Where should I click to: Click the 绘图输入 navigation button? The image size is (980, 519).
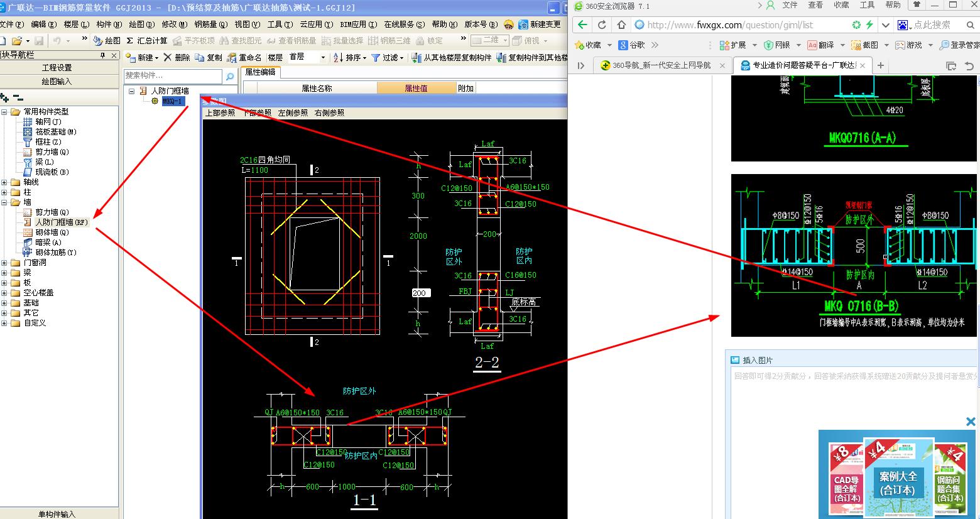click(x=57, y=81)
